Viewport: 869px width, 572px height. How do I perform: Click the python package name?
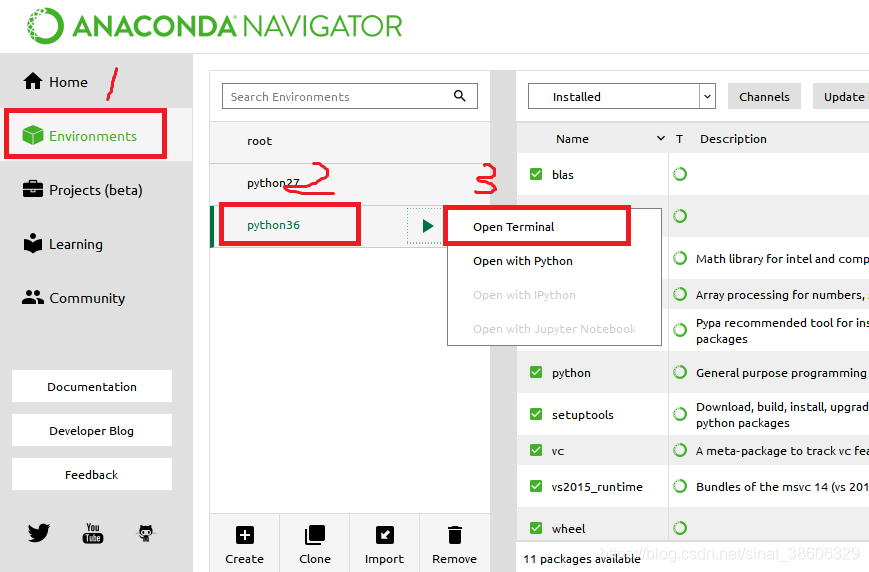click(x=571, y=373)
